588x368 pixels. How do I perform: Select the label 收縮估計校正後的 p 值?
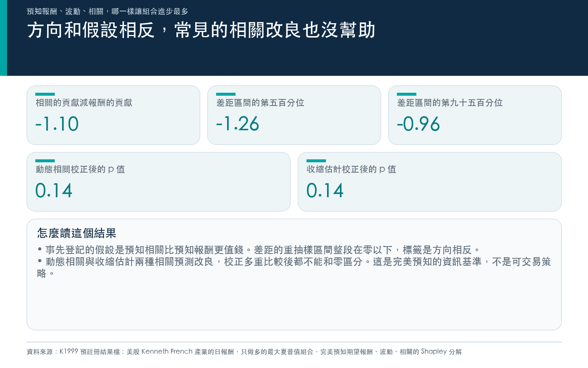[x=351, y=169]
